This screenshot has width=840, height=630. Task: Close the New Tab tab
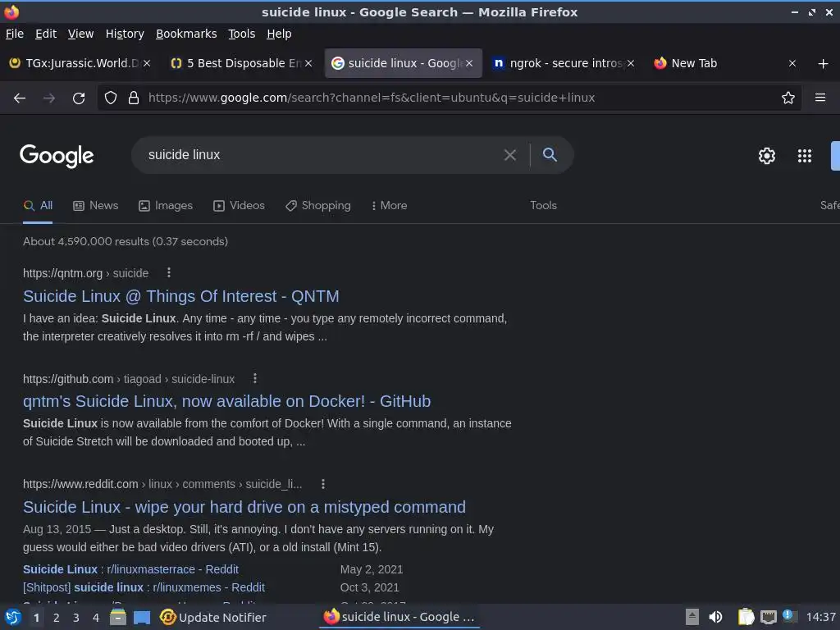[792, 63]
